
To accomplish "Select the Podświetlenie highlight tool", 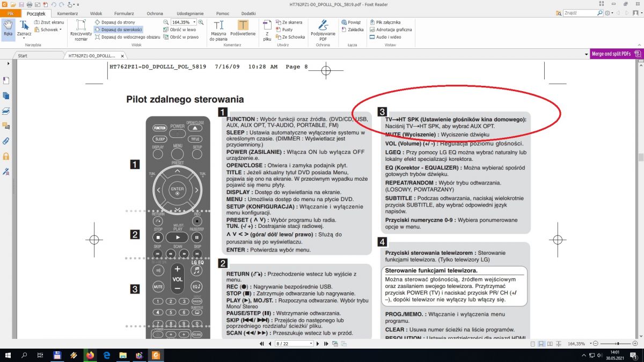I will coord(243,28).
